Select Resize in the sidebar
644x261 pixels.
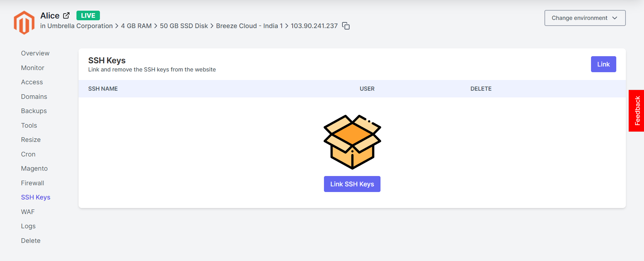click(x=31, y=140)
